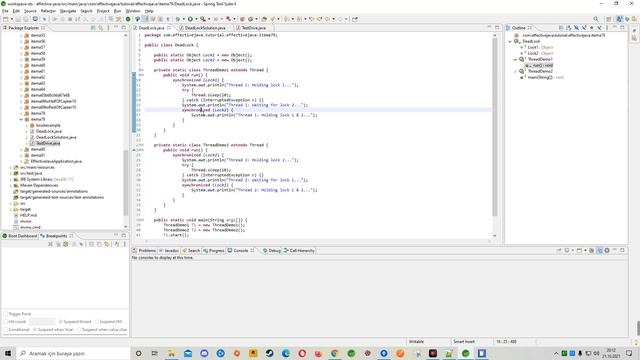Viewport: 640px width, 360px height.
Task: Switch to the Debug perspective icon
Action: click(x=627, y=19)
